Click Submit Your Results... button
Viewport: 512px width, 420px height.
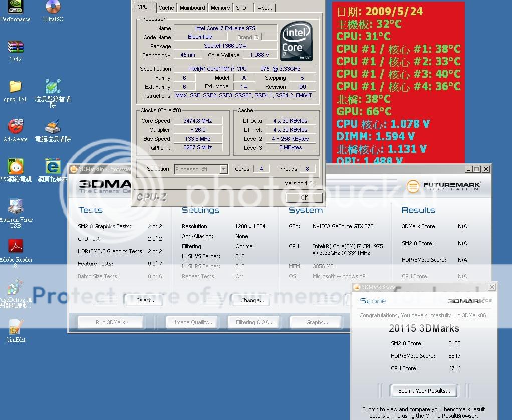click(x=424, y=390)
